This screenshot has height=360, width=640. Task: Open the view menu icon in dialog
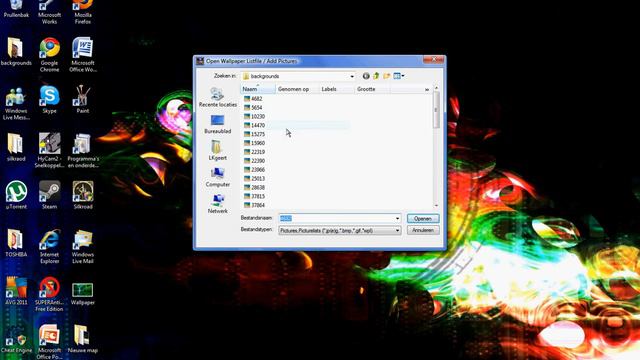coord(399,76)
